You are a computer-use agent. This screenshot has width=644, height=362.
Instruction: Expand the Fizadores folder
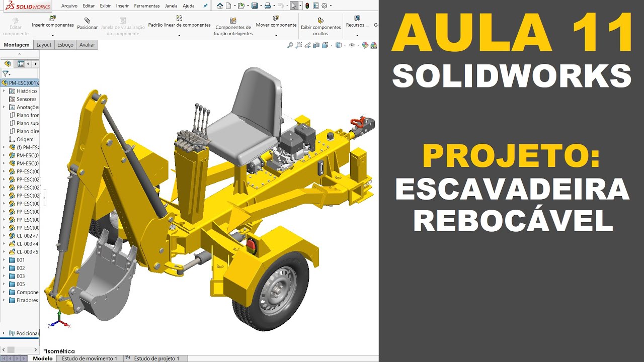click(4, 300)
